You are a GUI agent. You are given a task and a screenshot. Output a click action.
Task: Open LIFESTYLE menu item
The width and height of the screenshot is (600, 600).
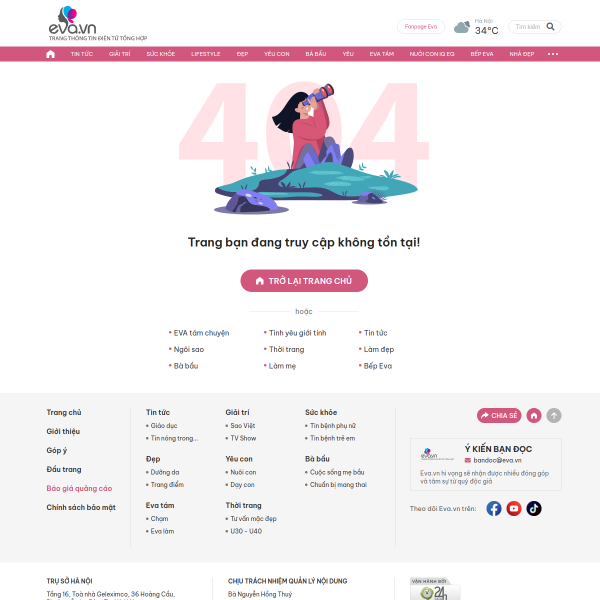click(x=206, y=54)
